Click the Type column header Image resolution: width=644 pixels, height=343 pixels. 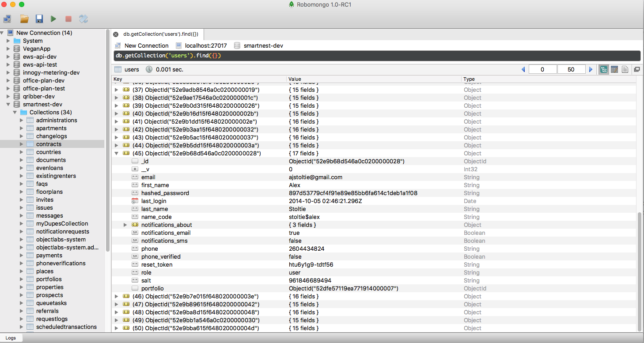[x=549, y=79]
